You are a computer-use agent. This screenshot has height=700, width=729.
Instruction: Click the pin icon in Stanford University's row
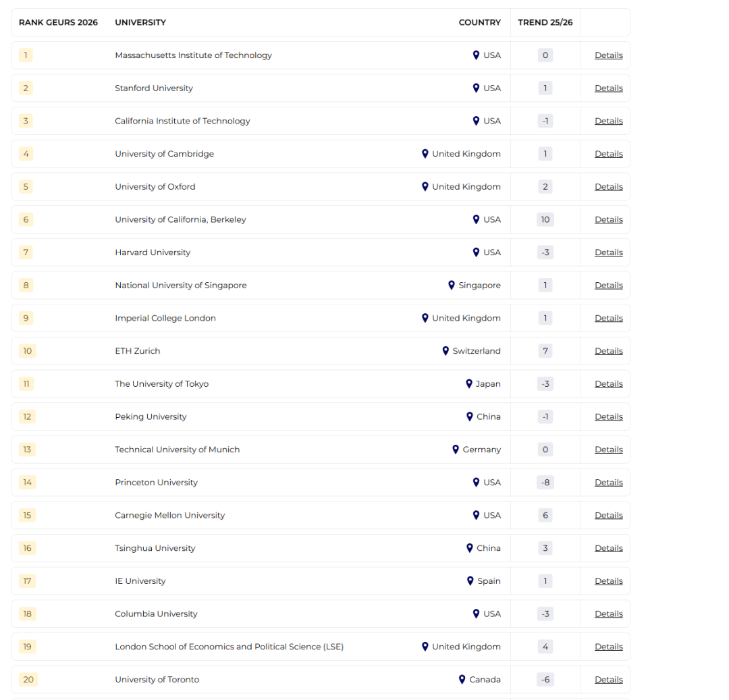click(x=476, y=88)
